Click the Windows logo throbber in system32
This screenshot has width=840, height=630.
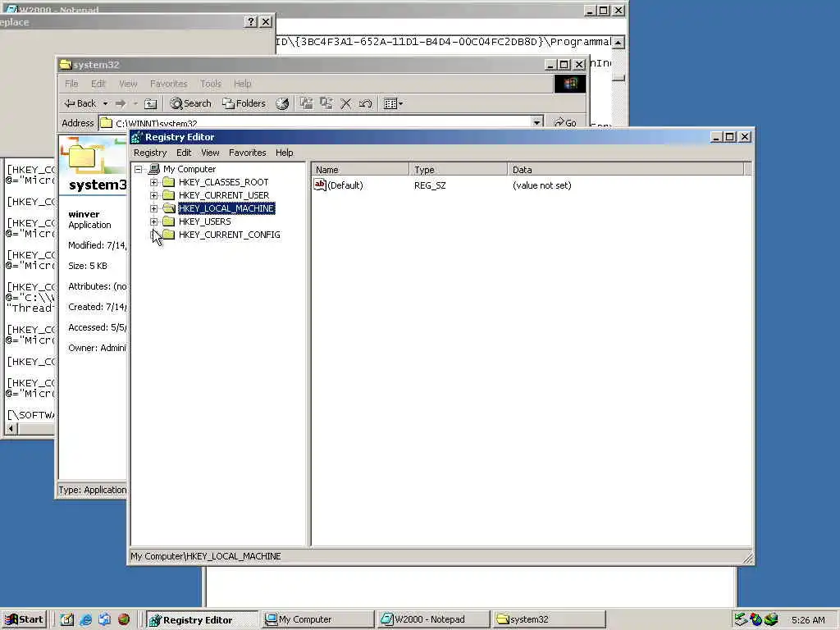coord(569,84)
